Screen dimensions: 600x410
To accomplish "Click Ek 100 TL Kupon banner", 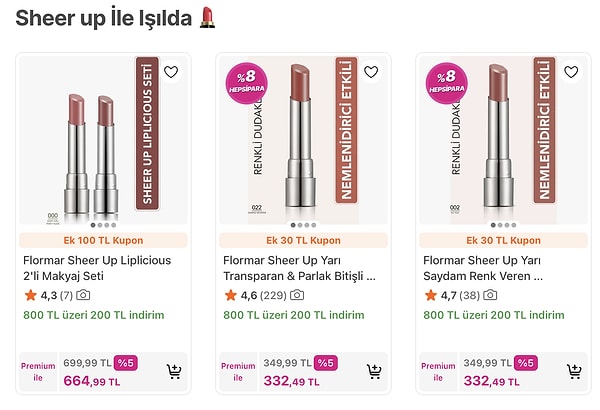I will [x=104, y=240].
